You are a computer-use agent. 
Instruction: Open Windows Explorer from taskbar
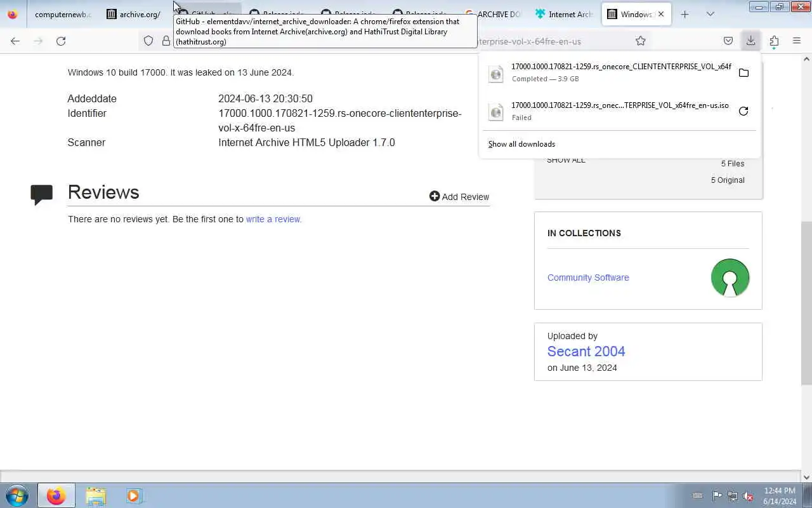pyautogui.click(x=96, y=495)
